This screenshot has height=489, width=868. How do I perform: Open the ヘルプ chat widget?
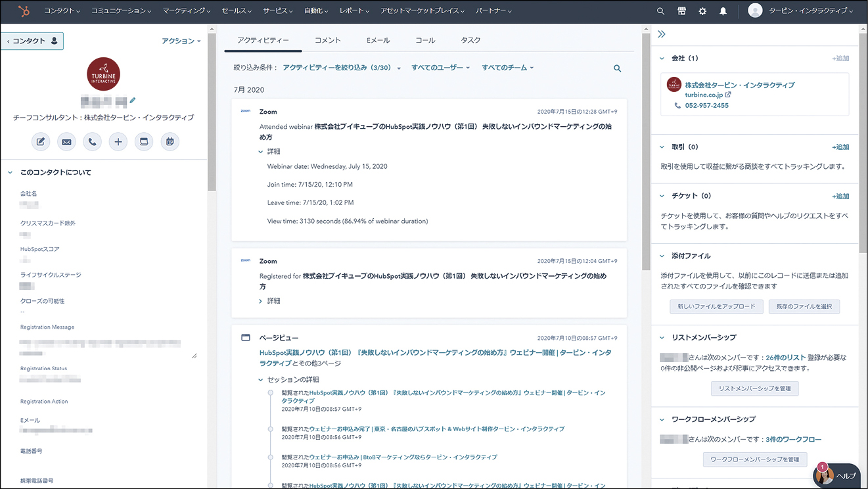click(837, 475)
